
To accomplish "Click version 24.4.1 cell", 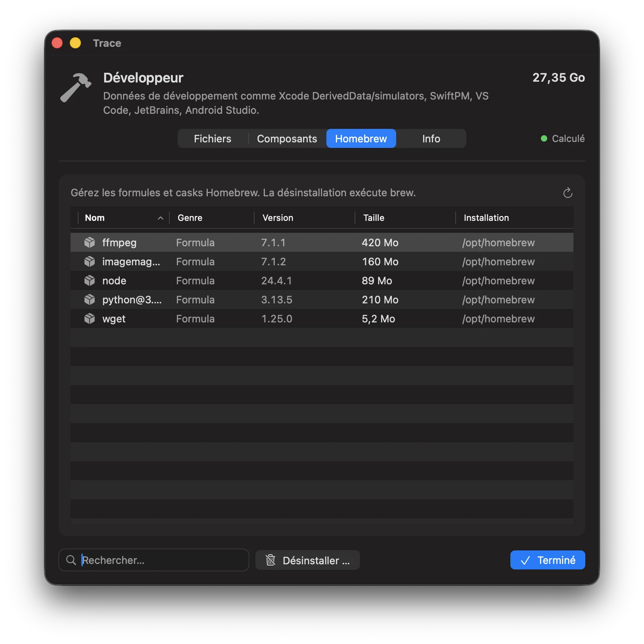I will (x=277, y=280).
